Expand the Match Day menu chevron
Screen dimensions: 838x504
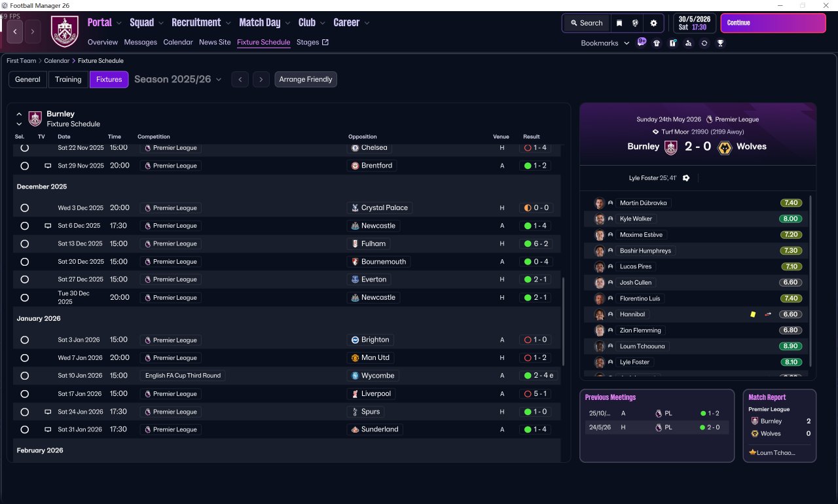288,23
